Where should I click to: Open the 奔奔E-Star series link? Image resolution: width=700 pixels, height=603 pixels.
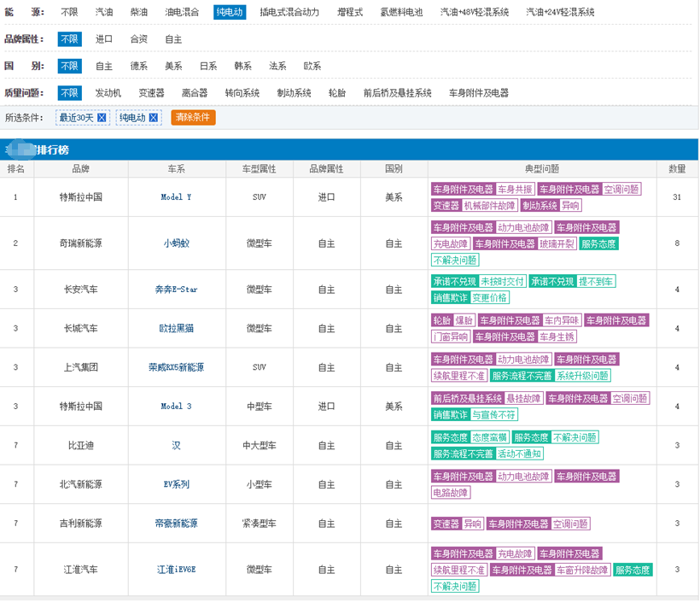[177, 290]
